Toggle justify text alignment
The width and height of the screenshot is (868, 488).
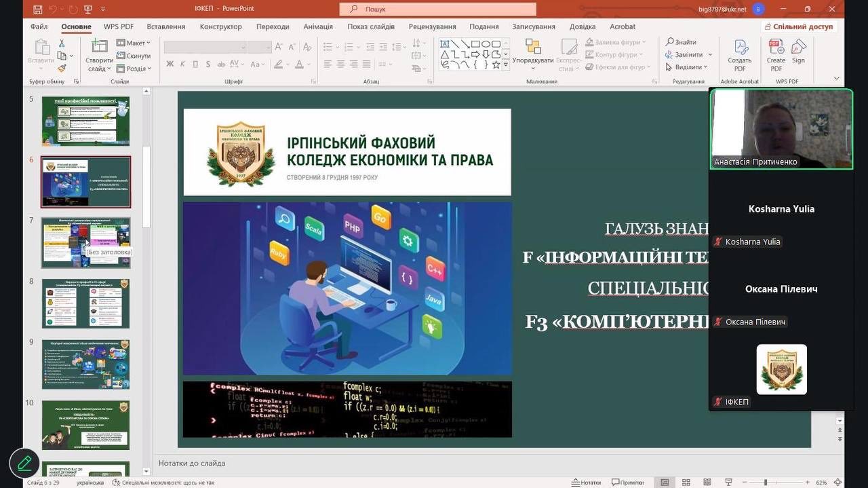[366, 64]
